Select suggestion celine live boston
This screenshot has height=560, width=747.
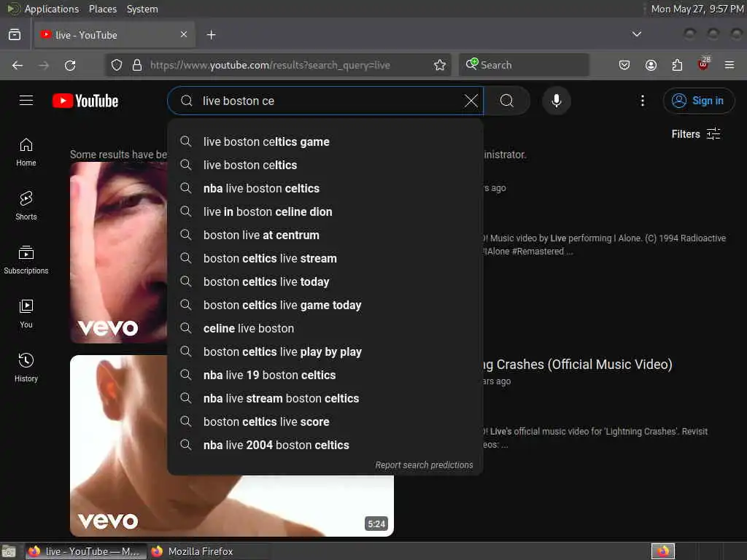click(325, 328)
